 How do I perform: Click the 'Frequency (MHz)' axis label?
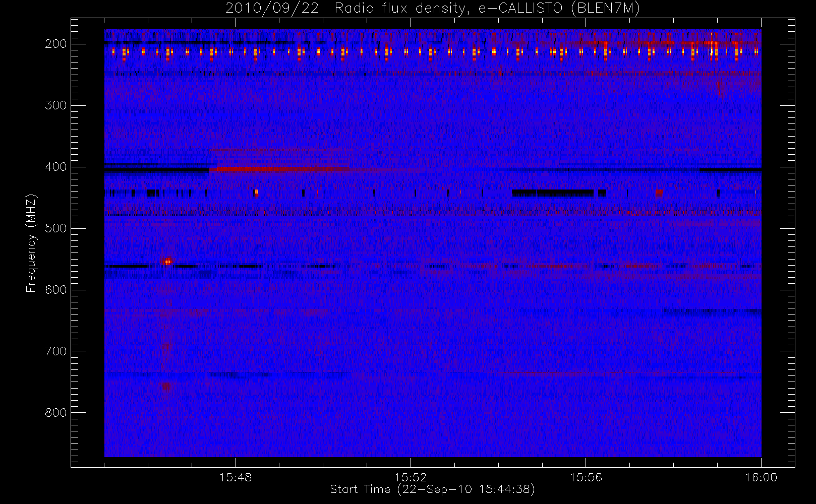pyautogui.click(x=31, y=243)
